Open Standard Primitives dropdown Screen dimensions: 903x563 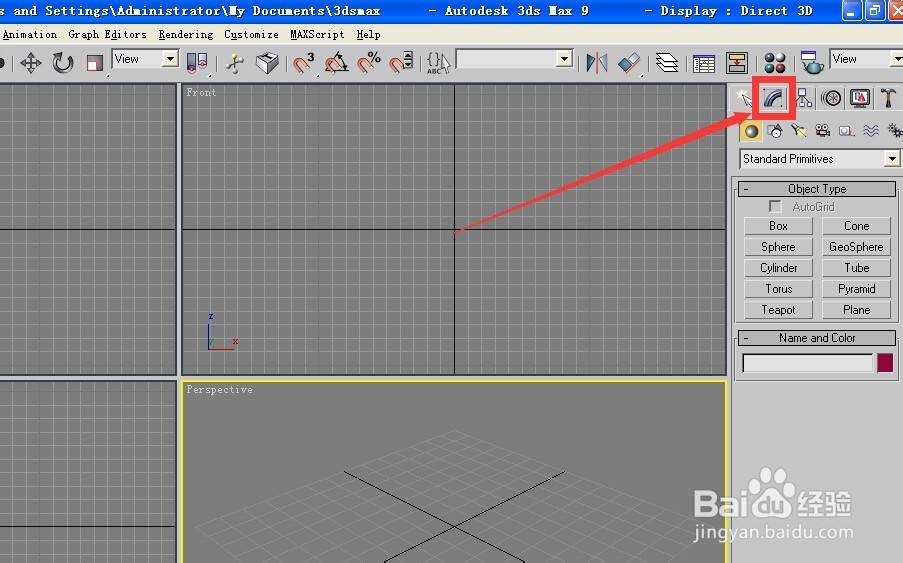(820, 159)
